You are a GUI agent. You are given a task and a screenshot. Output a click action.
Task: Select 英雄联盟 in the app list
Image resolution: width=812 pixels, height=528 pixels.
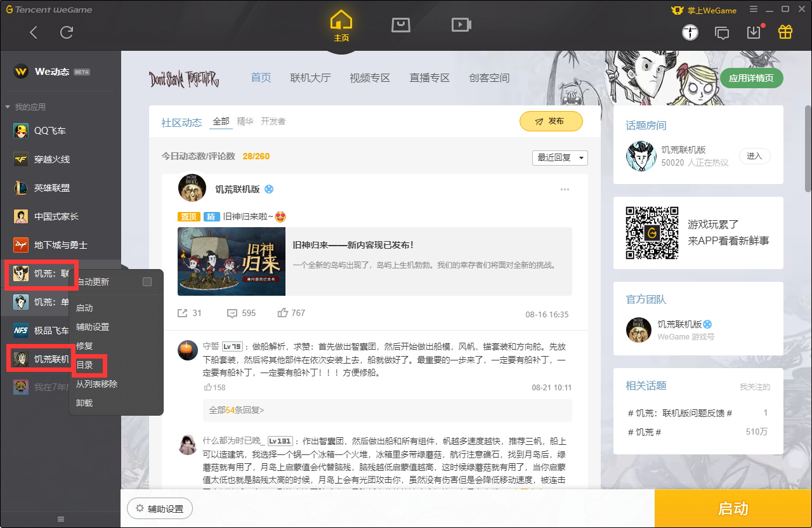click(x=60, y=188)
